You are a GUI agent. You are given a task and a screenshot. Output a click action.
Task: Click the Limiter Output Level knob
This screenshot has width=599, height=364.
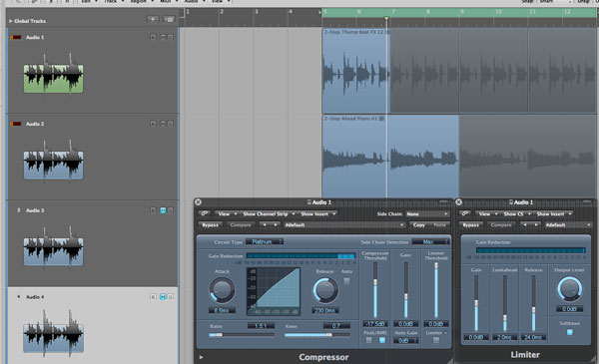coord(569,289)
